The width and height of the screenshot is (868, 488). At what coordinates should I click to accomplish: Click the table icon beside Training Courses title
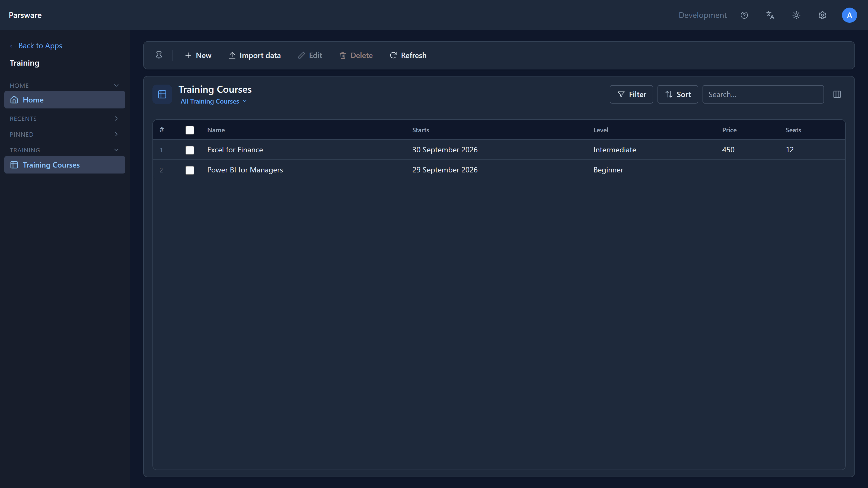162,94
